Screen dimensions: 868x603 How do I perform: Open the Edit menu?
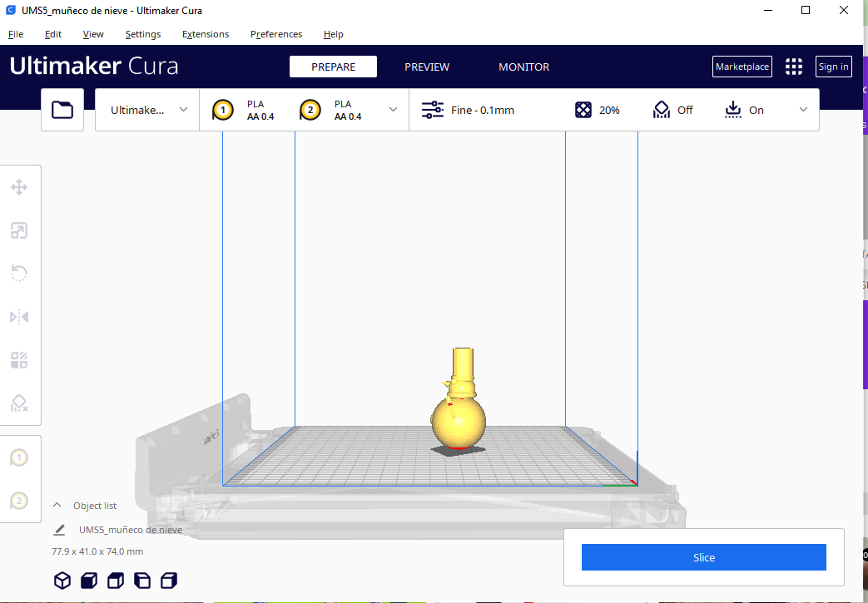click(53, 34)
